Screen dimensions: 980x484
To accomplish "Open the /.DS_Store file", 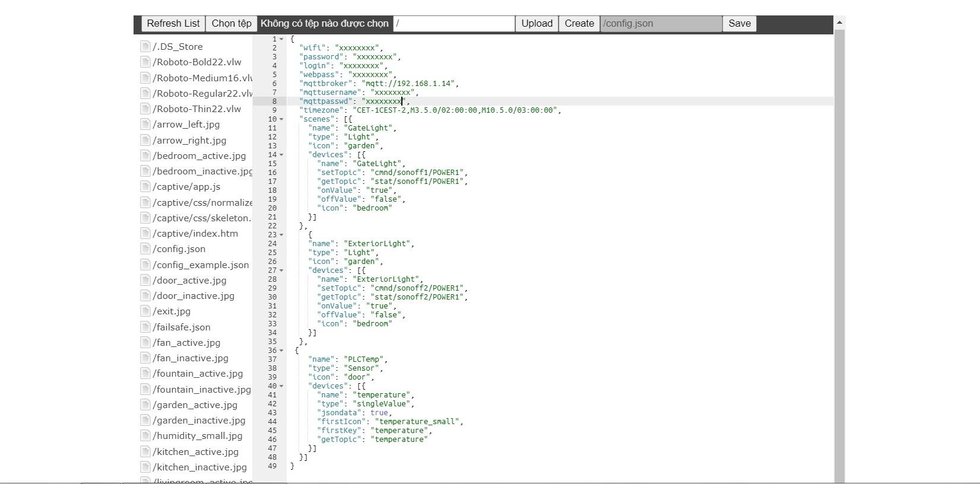I will click(177, 47).
